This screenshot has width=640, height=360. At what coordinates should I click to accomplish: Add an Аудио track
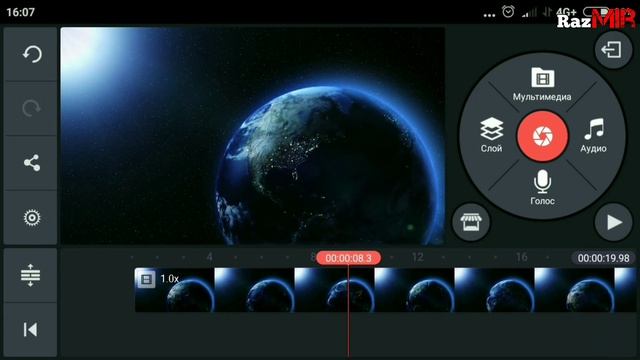click(593, 135)
